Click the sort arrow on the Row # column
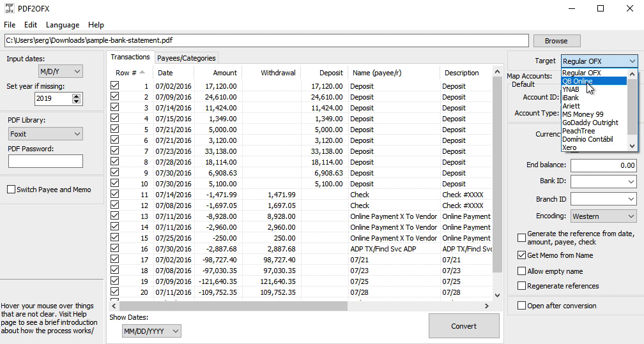 click(x=142, y=72)
